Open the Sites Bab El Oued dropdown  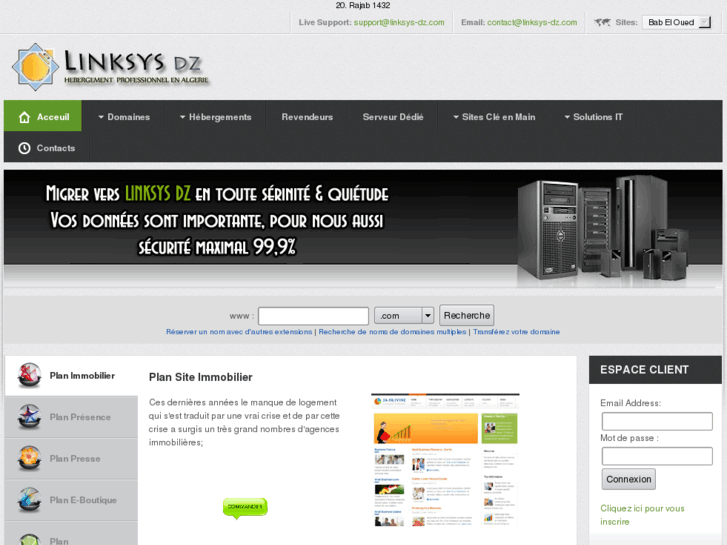click(676, 22)
